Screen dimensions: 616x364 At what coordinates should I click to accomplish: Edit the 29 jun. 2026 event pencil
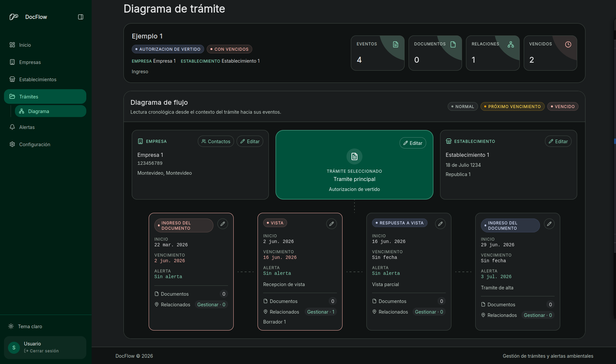tap(549, 224)
